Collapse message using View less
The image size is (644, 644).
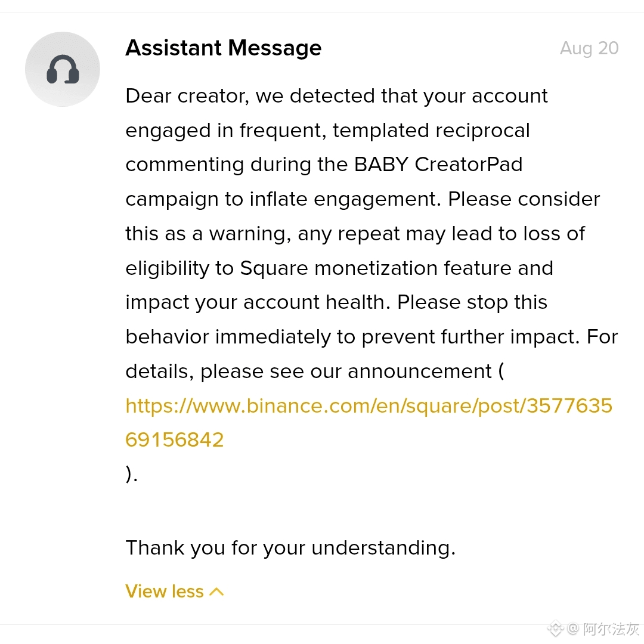175,592
